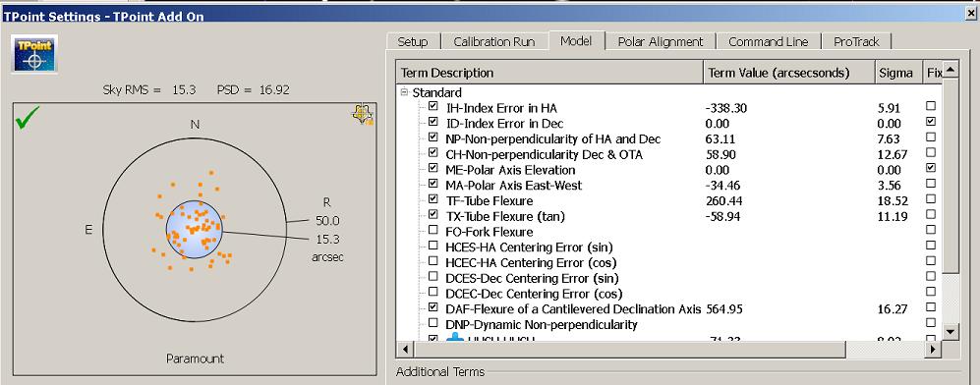Select the TX term value -58.94
Screen dimensions: 980x385
[723, 216]
